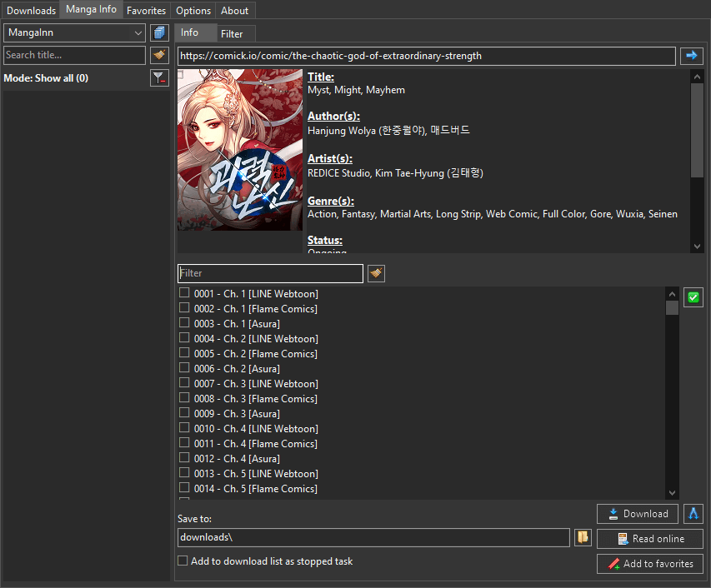The height and width of the screenshot is (588, 711).
Task: Browse for save folder icon
Action: click(x=583, y=537)
